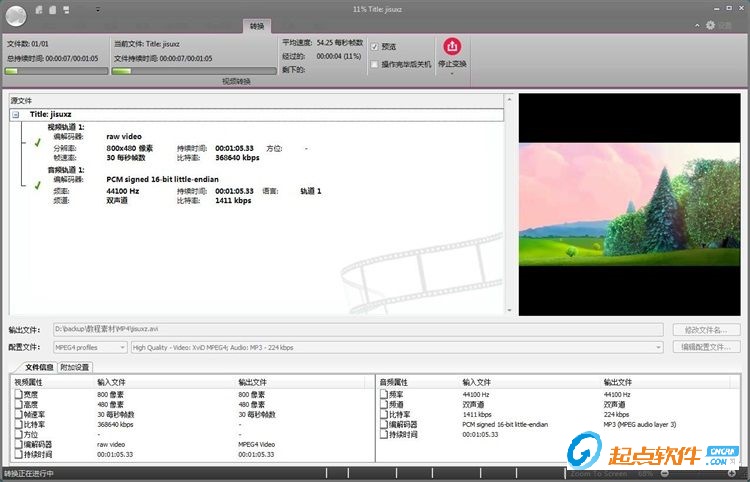This screenshot has height=482, width=750.
Task: Click PCM signed 16-bit little-endian text
Action: click(x=162, y=179)
